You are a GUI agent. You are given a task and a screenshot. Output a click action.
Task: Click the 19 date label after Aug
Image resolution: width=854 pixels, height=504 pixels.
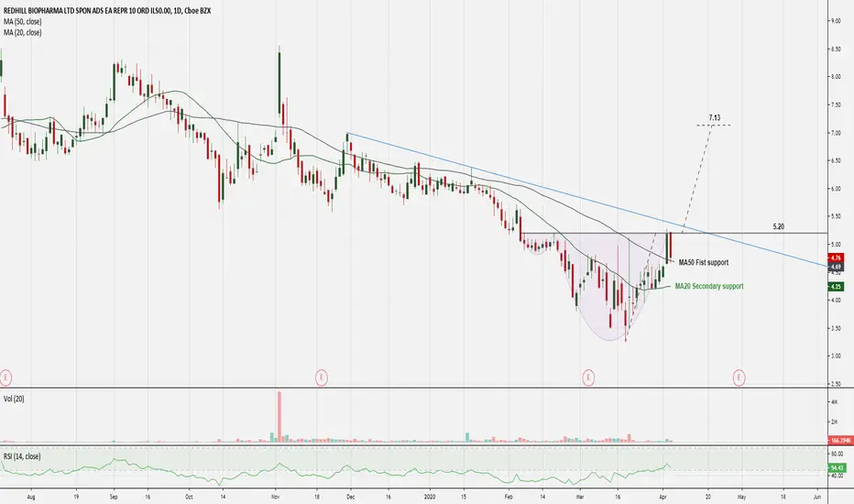[76, 497]
